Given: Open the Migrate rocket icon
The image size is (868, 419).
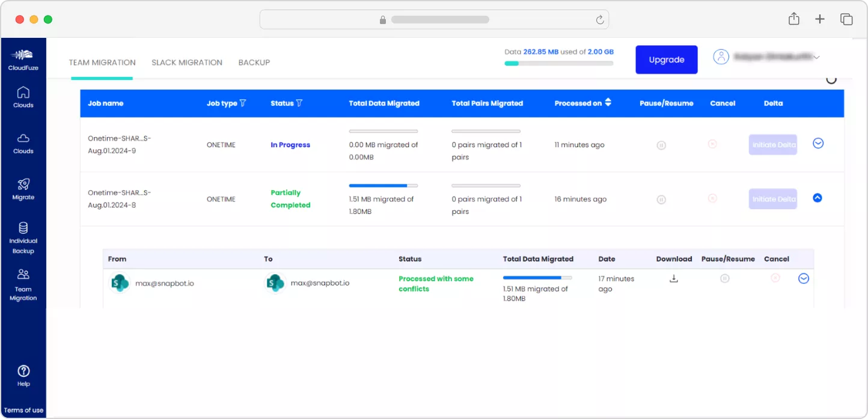Looking at the screenshot, I should click(x=23, y=184).
